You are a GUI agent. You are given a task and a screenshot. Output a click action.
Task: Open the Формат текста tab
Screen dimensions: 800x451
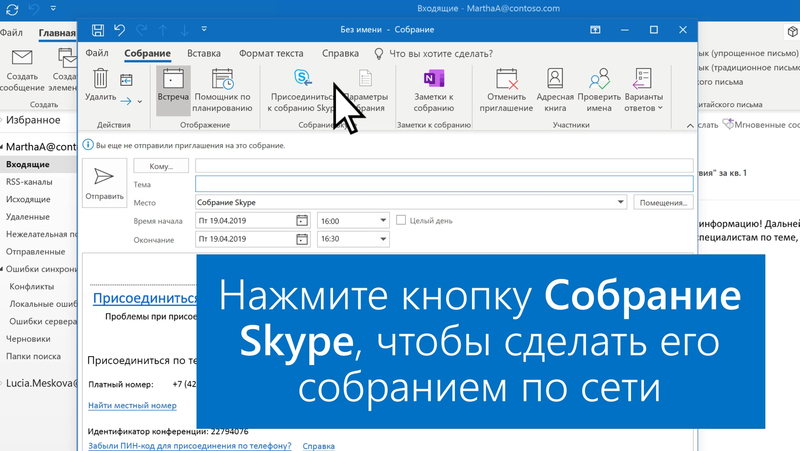271,53
